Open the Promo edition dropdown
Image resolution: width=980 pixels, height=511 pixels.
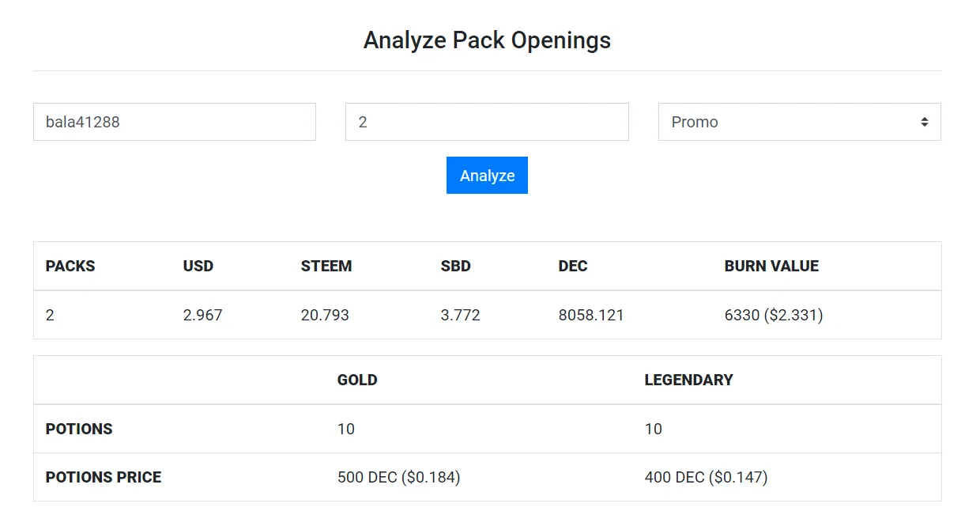click(799, 122)
